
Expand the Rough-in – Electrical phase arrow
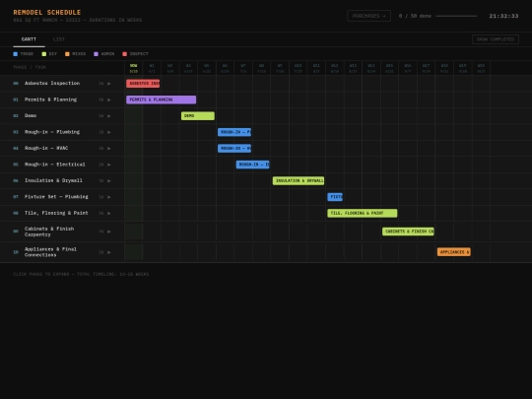(109, 165)
